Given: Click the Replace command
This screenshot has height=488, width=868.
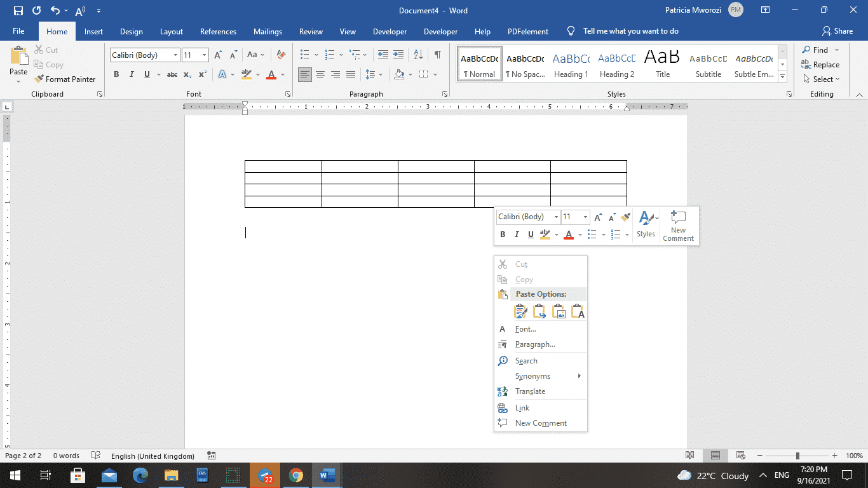Looking at the screenshot, I should click(825, 64).
